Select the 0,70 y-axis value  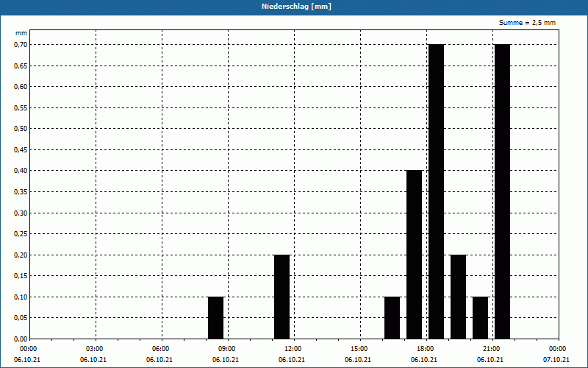pos(21,45)
